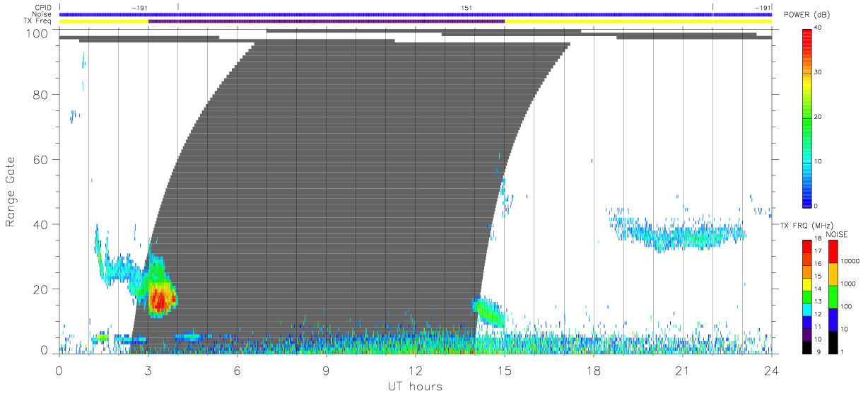The width and height of the screenshot is (868, 401).
Task: Click the cyan band of the TX FRQ legend
Action: point(807,309)
